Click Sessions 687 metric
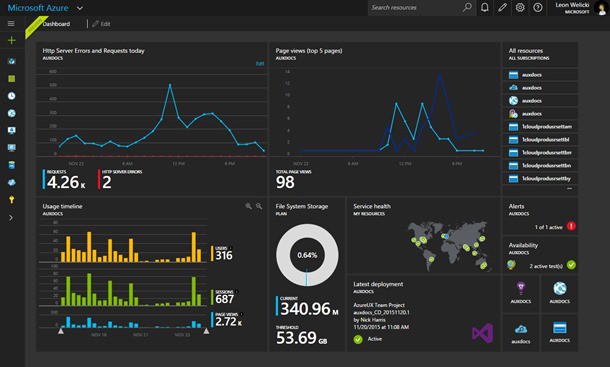The height and width of the screenshot is (367, 610). click(223, 297)
